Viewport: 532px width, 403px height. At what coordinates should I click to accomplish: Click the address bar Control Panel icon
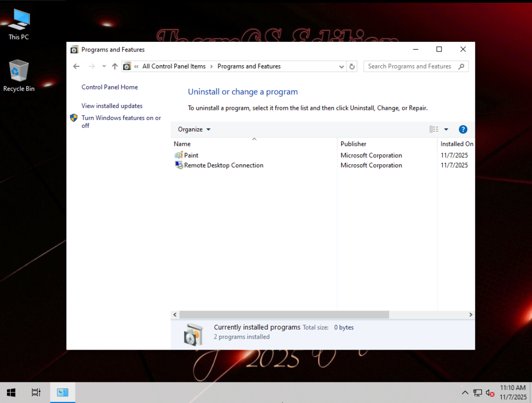point(127,67)
